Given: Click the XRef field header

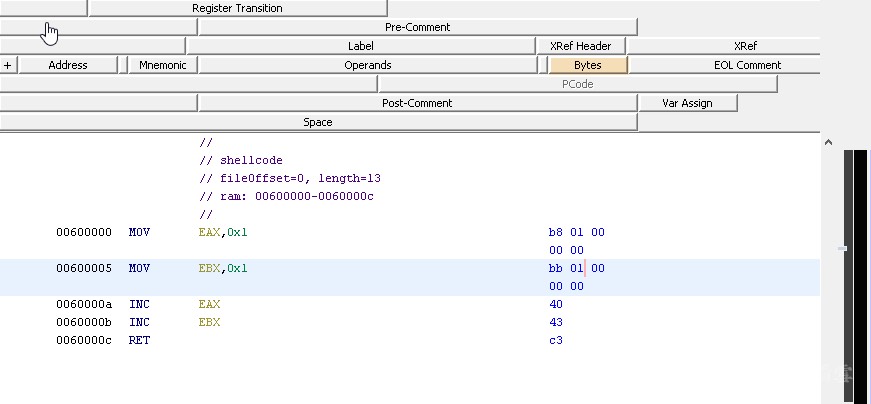Looking at the screenshot, I should point(745,46).
